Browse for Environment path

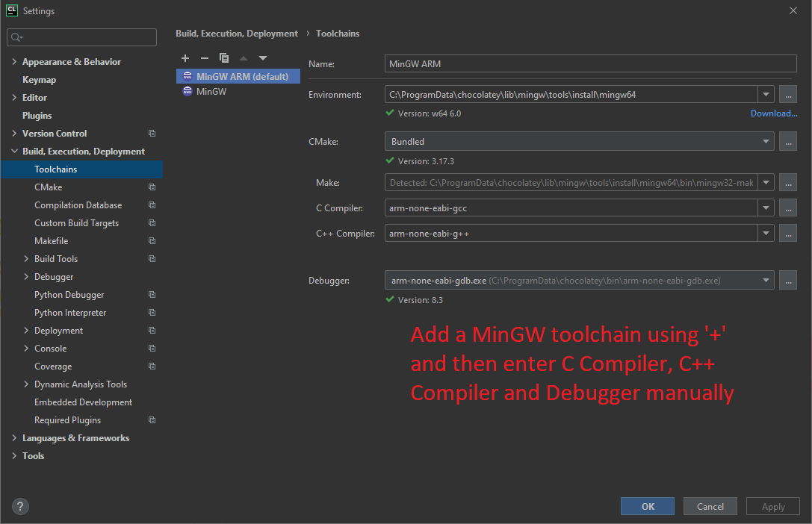click(x=787, y=95)
